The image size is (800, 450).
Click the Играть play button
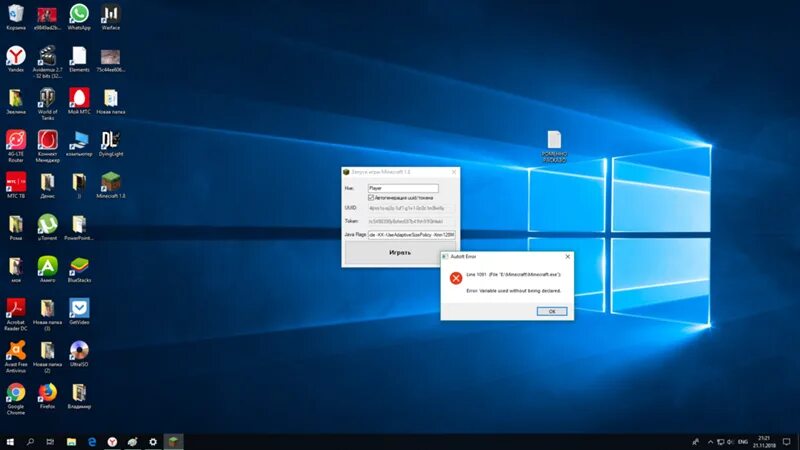pos(400,253)
